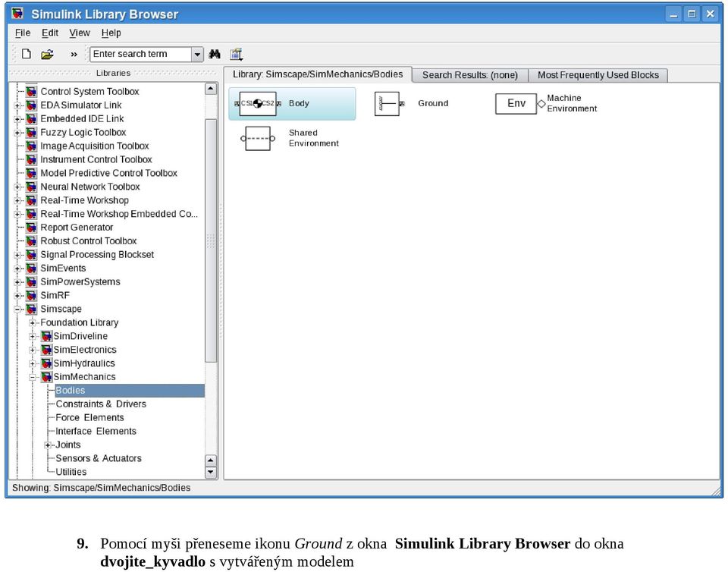Screen dimensions: 728x572
Task: Expand the Foundation Library node
Action: [33, 322]
